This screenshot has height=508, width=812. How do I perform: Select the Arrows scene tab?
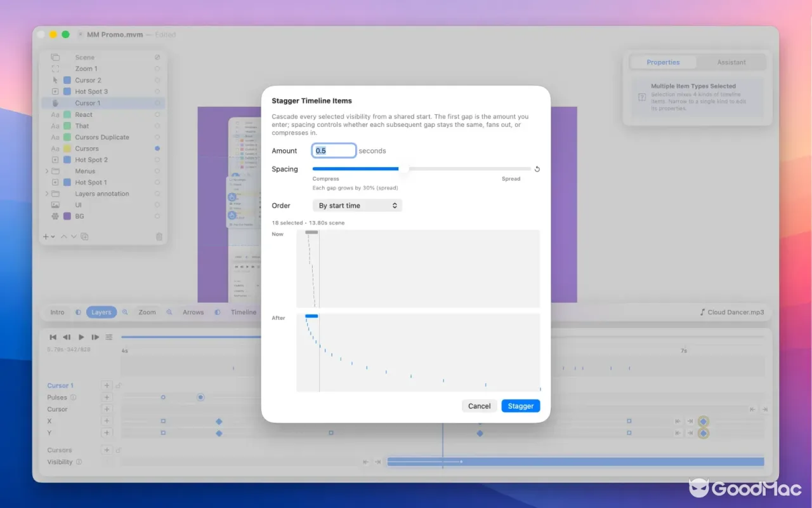coord(193,312)
